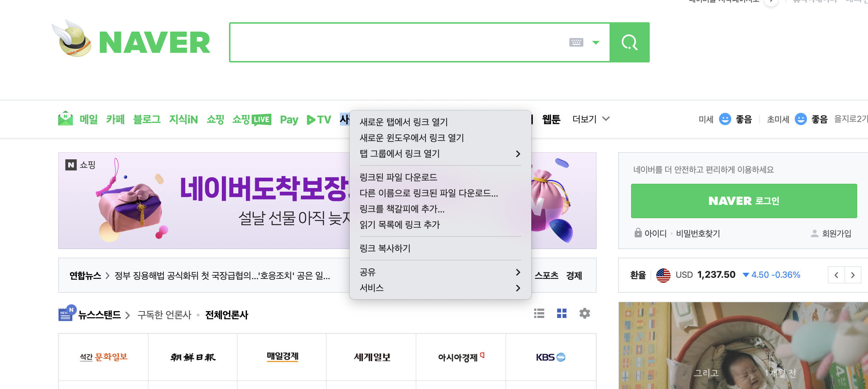Expand the 더보기 menu
Screen dimensions: 868x389
(591, 119)
